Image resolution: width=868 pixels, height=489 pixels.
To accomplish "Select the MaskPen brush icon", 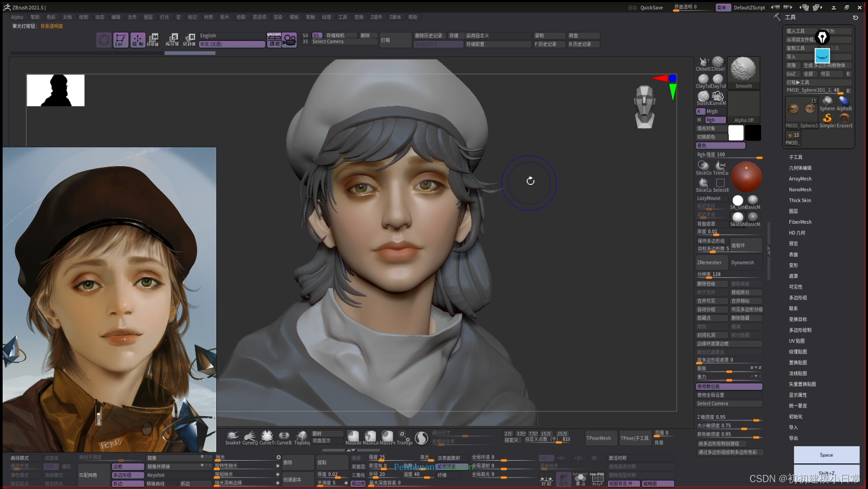I will pyautogui.click(x=388, y=437).
